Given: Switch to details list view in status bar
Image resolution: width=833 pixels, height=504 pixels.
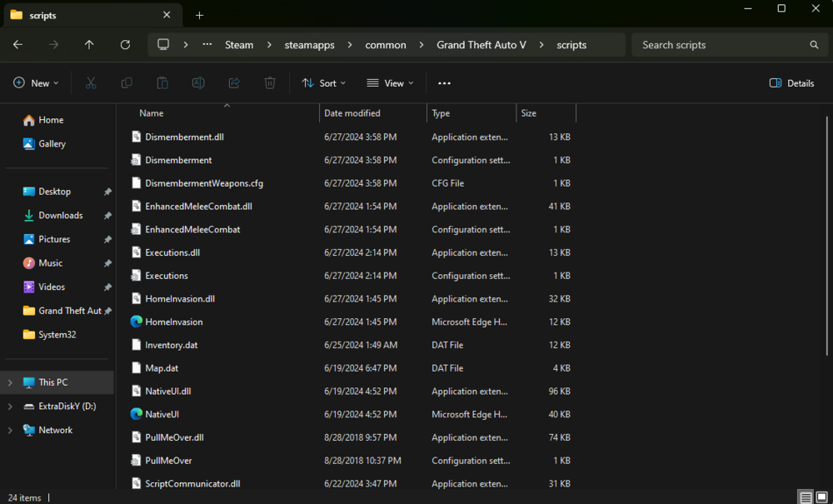Looking at the screenshot, I should (x=806, y=497).
